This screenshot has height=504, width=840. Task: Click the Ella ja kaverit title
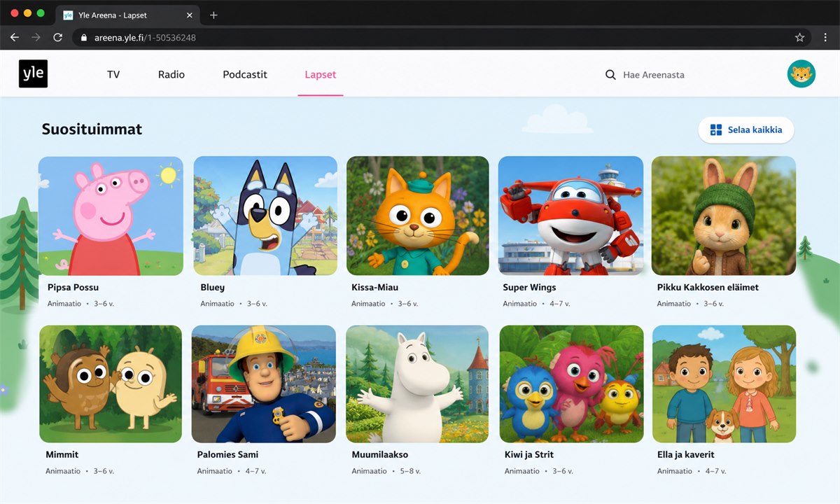[686, 455]
